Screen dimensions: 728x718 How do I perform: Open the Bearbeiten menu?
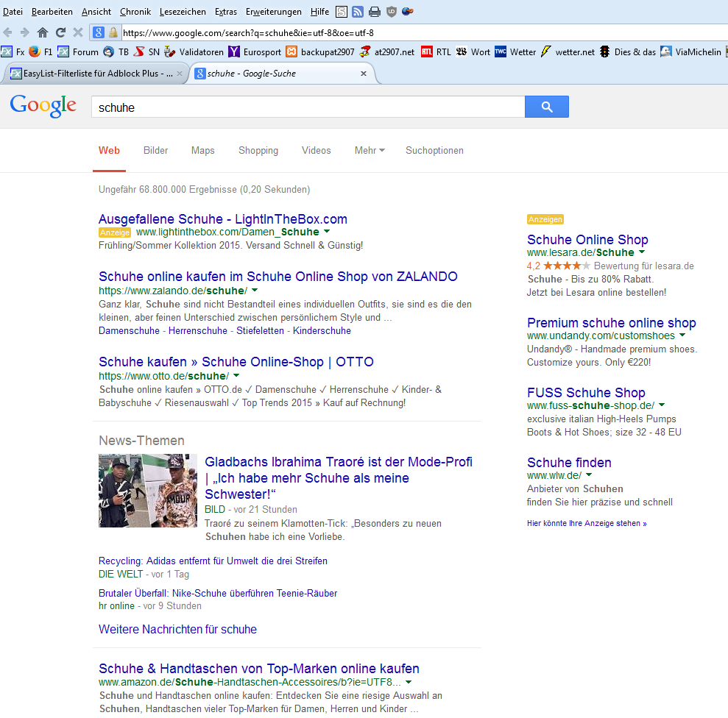tap(52, 12)
